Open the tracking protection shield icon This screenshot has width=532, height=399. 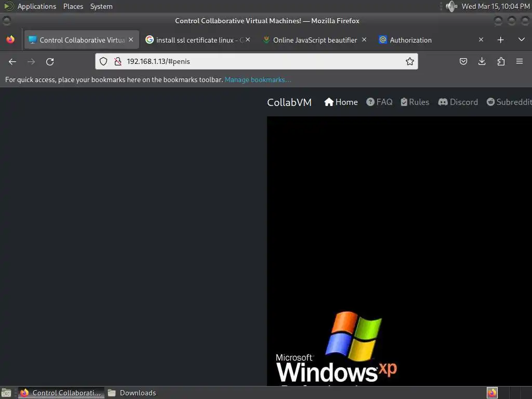coord(103,61)
